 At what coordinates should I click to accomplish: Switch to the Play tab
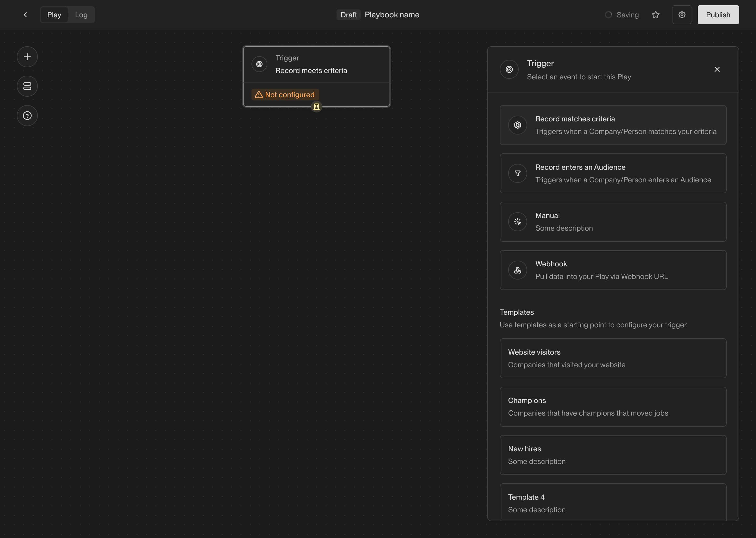click(x=54, y=15)
